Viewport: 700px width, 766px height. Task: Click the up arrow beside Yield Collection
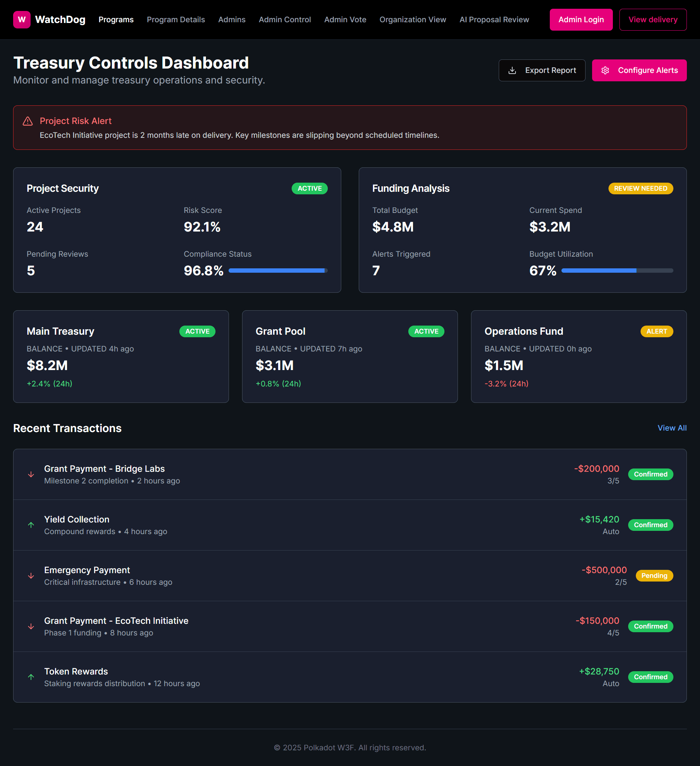(31, 525)
